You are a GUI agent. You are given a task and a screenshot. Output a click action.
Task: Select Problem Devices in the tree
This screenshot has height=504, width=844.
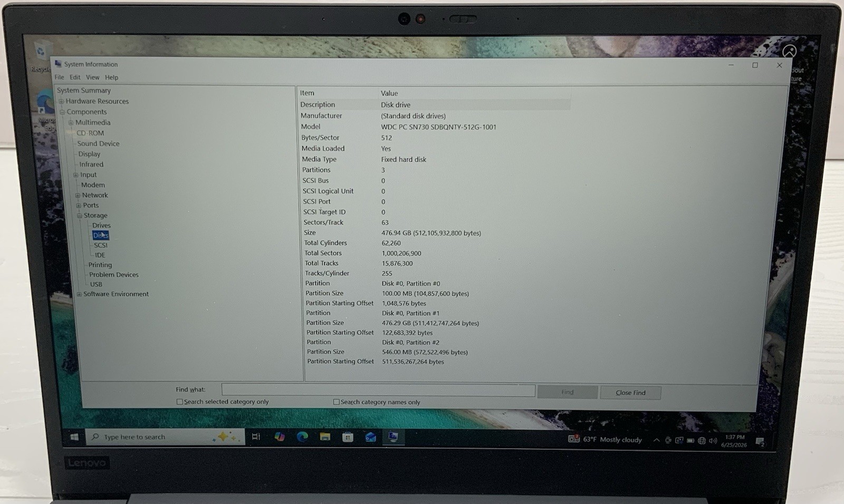[x=114, y=275]
